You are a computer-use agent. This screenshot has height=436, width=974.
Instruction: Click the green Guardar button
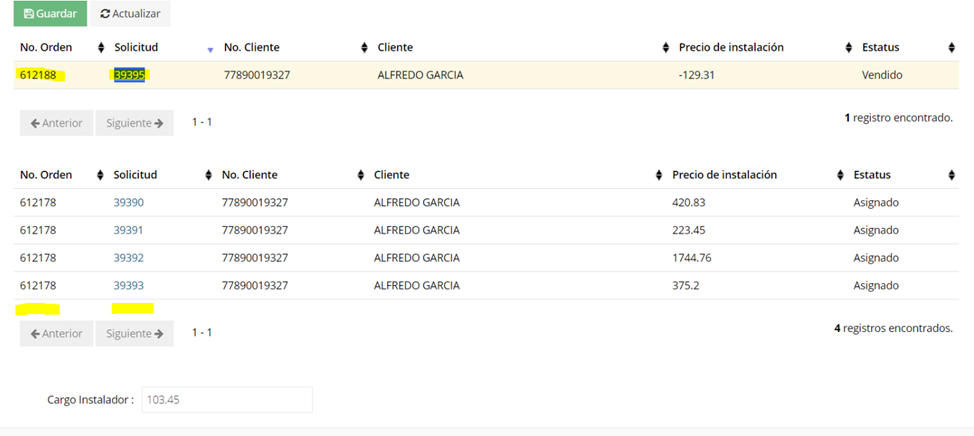pos(50,13)
